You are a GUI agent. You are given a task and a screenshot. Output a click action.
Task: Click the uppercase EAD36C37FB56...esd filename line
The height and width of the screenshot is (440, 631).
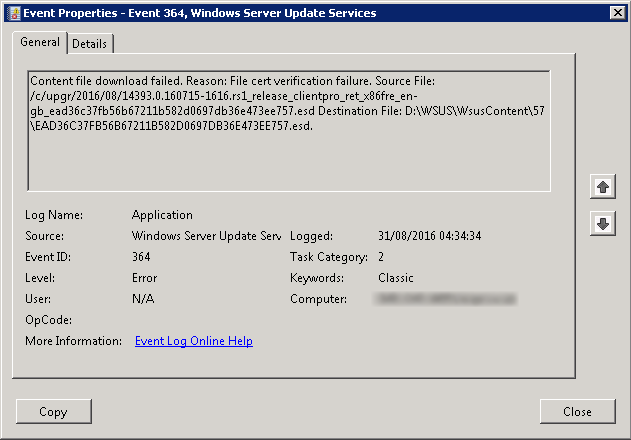[172, 126]
